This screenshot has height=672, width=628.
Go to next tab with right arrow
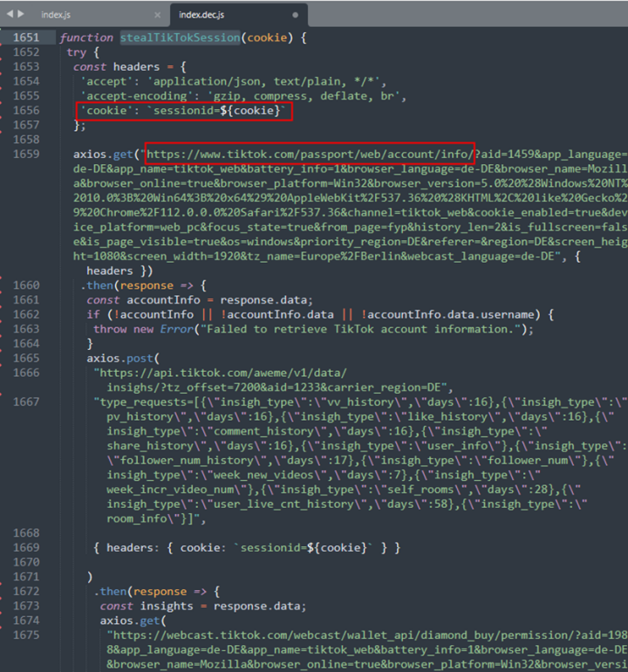[x=21, y=14]
